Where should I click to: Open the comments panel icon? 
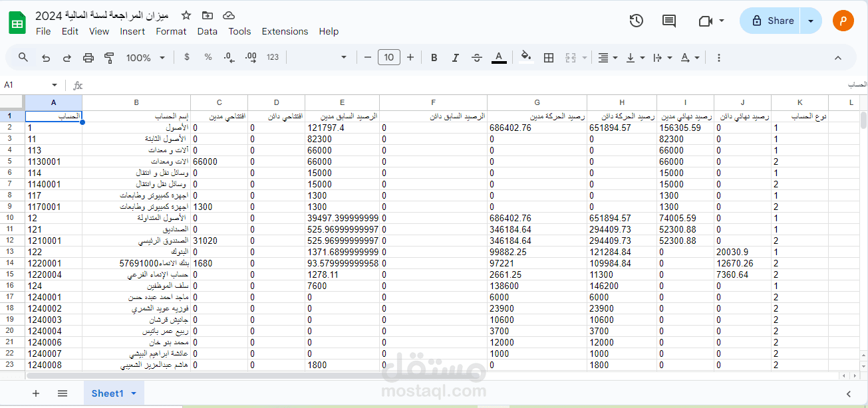669,21
